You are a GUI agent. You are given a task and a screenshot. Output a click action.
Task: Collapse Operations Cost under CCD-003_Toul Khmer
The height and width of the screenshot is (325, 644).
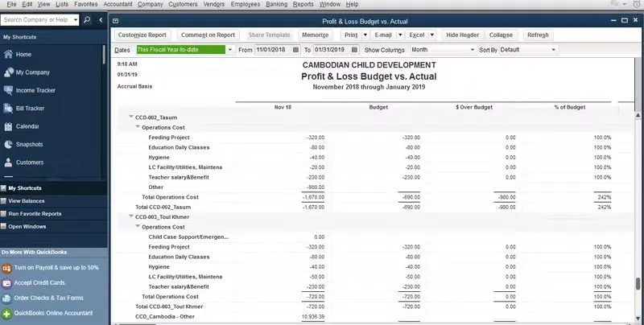tap(138, 227)
